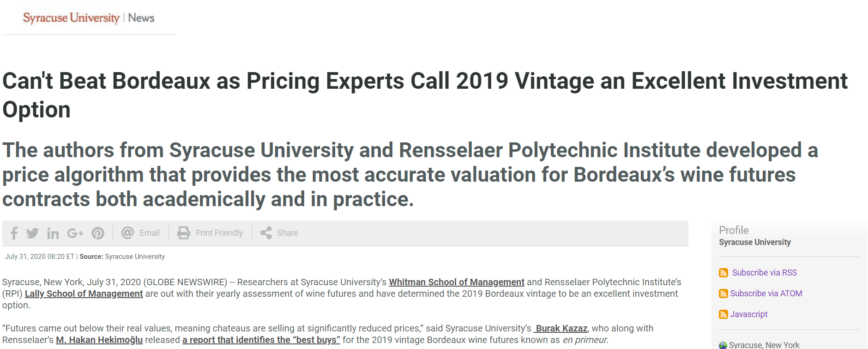The width and height of the screenshot is (868, 349).
Task: Share the article on Facebook
Action: 14,233
